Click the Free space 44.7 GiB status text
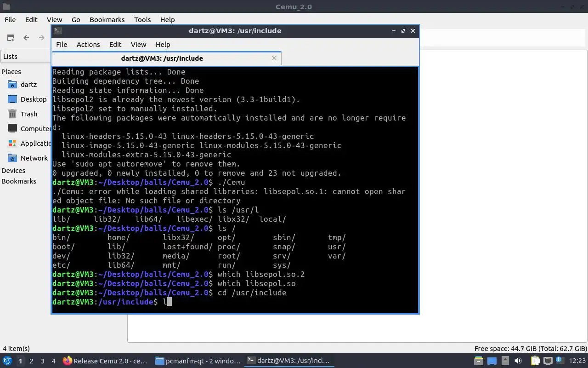The height and width of the screenshot is (368, 588). click(531, 349)
